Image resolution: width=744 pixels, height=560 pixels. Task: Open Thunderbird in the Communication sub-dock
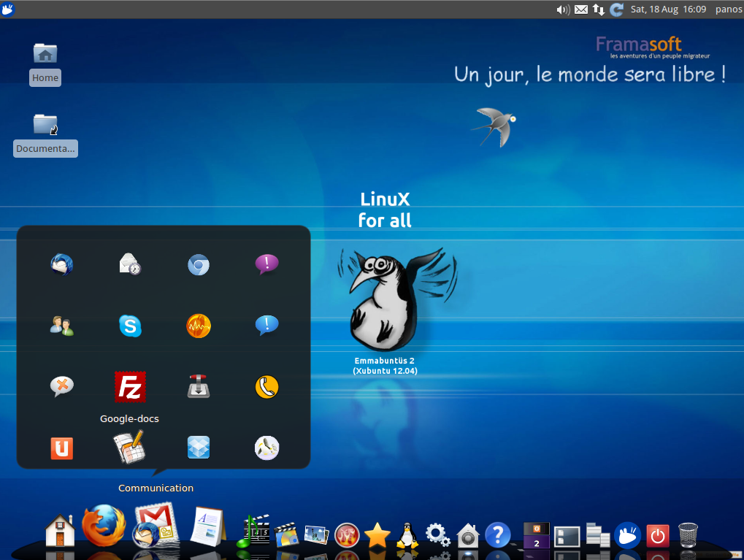[x=61, y=265]
